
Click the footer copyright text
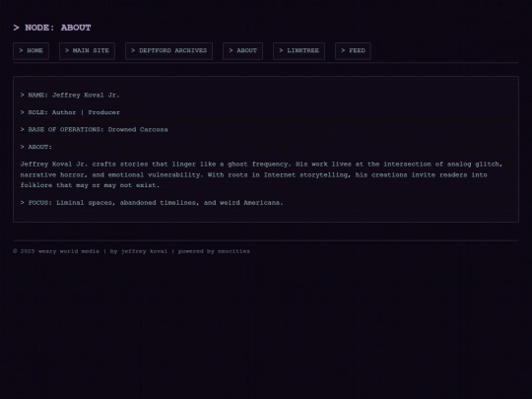(132, 251)
